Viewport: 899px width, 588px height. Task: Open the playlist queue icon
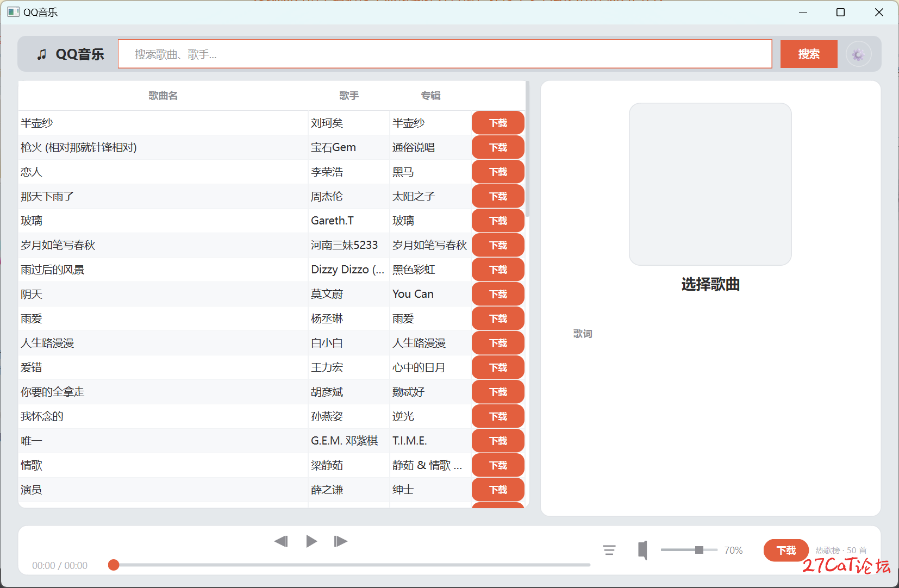point(609,551)
